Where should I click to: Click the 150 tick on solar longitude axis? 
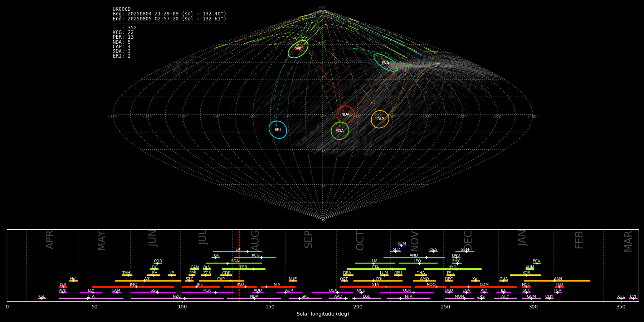pos(270,307)
